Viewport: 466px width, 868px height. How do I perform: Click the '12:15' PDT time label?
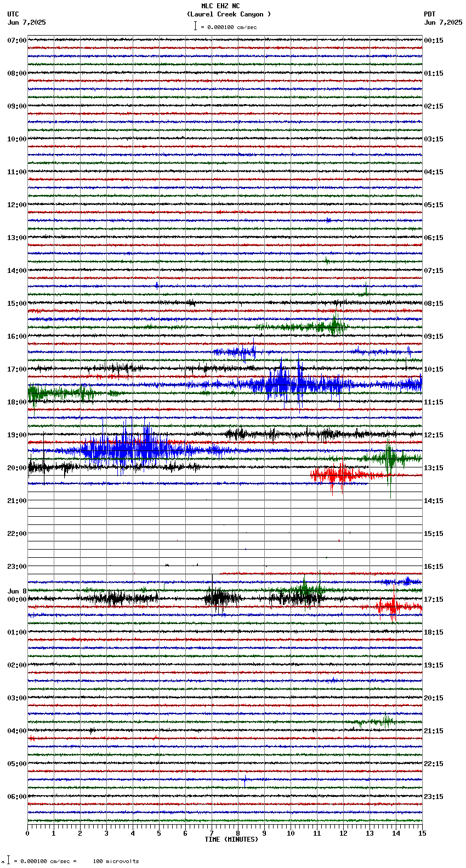coord(434,435)
